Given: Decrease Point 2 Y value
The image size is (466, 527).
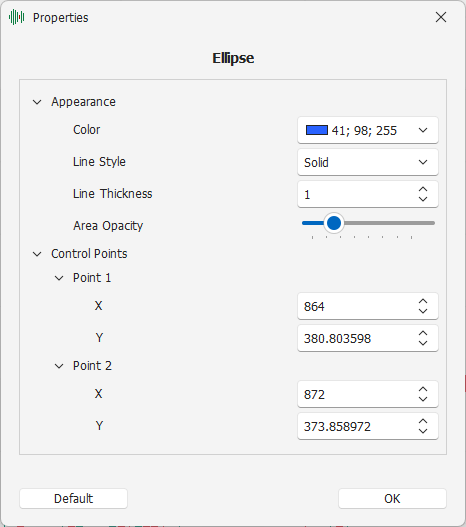Looking at the screenshot, I should (x=423, y=431).
